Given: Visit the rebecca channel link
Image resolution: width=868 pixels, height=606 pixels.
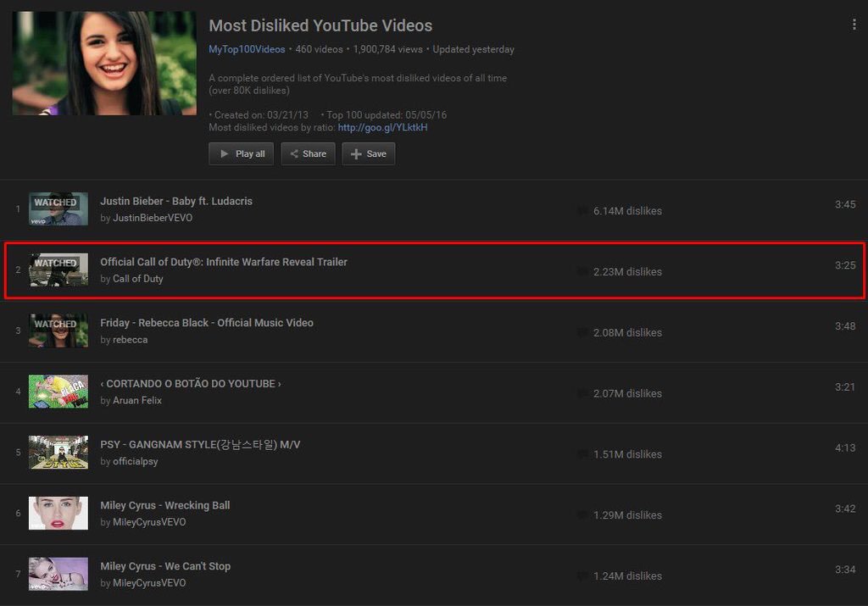Looking at the screenshot, I should pyautogui.click(x=130, y=340).
